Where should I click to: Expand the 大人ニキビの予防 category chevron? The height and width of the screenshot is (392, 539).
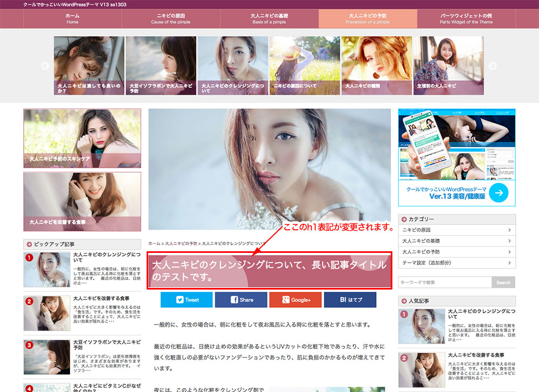click(x=509, y=252)
